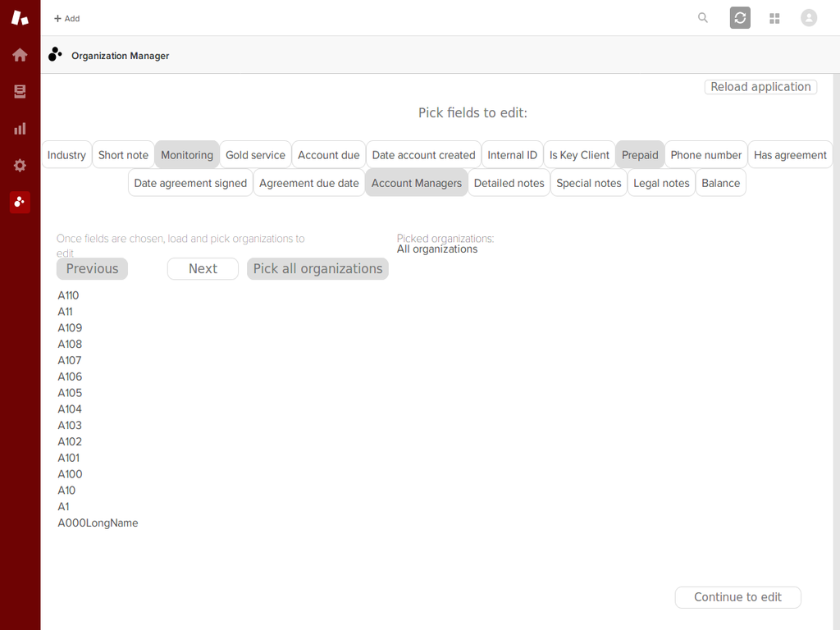This screenshot has height=630, width=840.
Task: Toggle the Monitoring field selection
Action: point(187,155)
